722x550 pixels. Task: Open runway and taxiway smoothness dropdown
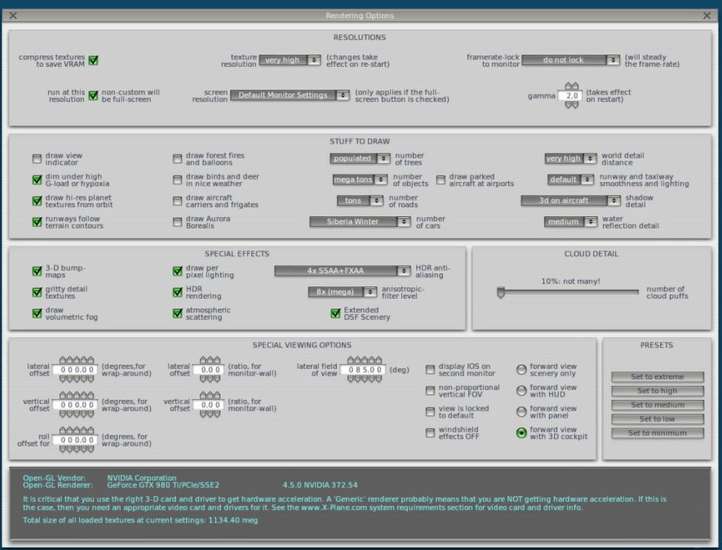(x=571, y=180)
